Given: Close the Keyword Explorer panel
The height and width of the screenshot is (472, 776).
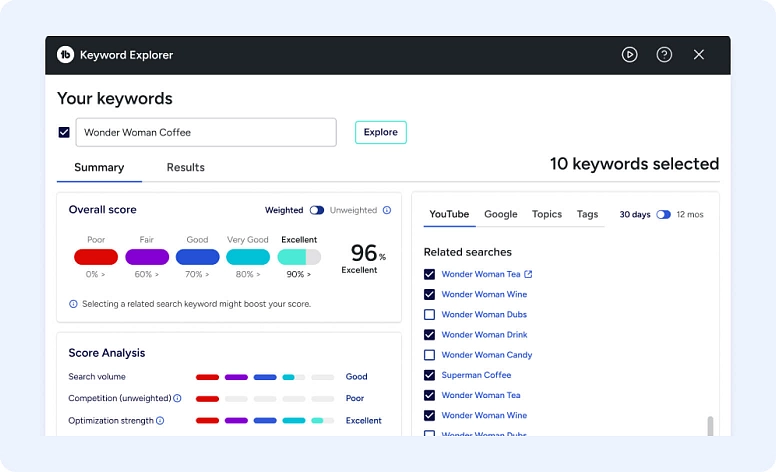Looking at the screenshot, I should coord(699,54).
